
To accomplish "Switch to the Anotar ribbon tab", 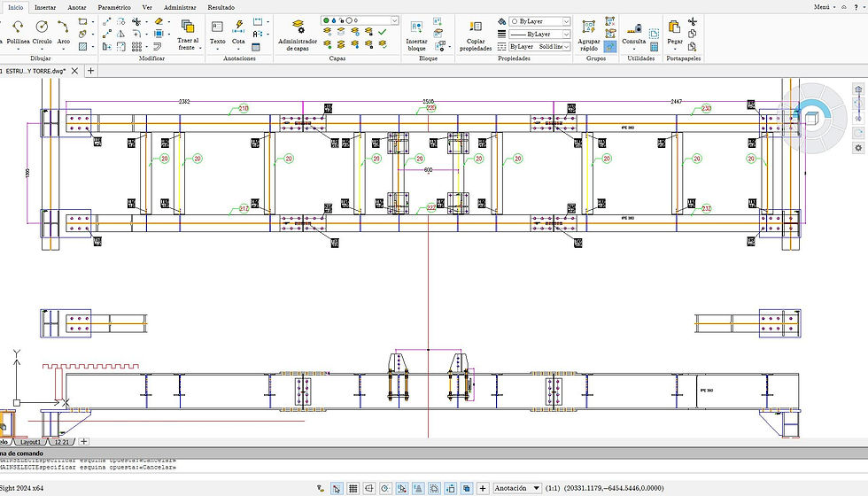I will [77, 8].
